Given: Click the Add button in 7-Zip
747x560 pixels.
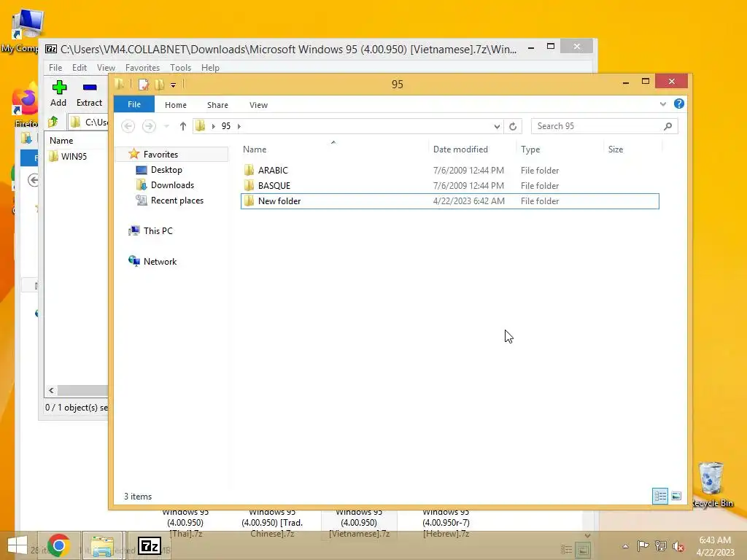Looking at the screenshot, I should point(58,93).
